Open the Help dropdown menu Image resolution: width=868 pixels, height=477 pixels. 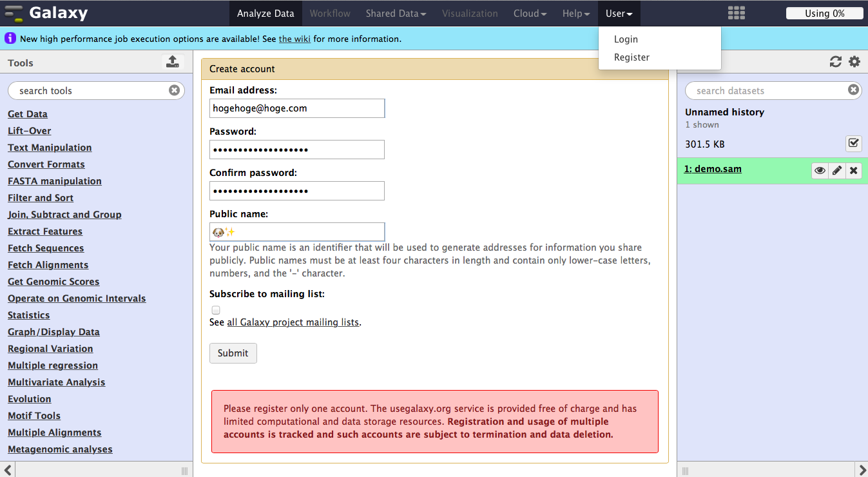pyautogui.click(x=575, y=14)
